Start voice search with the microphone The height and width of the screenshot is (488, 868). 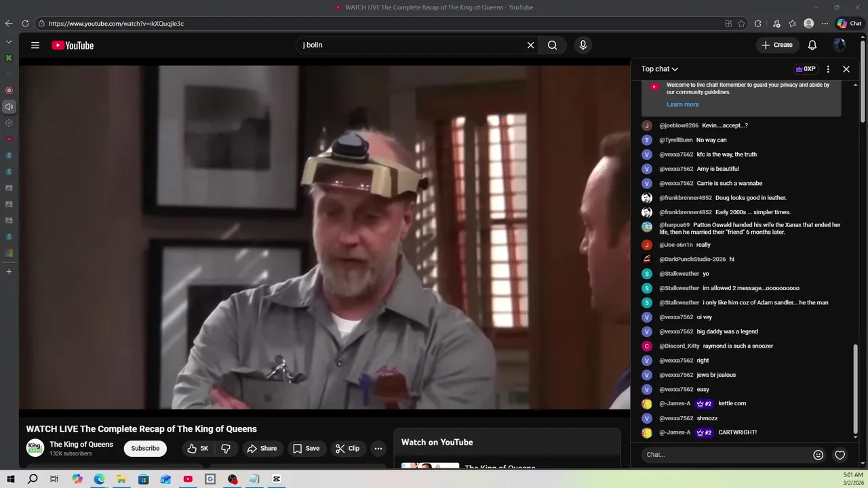click(x=583, y=45)
